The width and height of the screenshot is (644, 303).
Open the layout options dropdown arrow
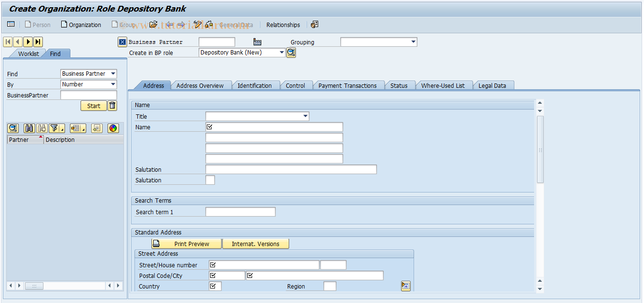pyautogui.click(x=83, y=129)
